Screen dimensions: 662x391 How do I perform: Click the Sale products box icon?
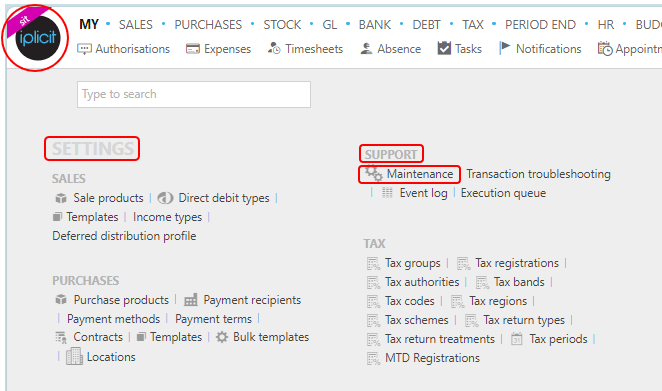(61, 198)
